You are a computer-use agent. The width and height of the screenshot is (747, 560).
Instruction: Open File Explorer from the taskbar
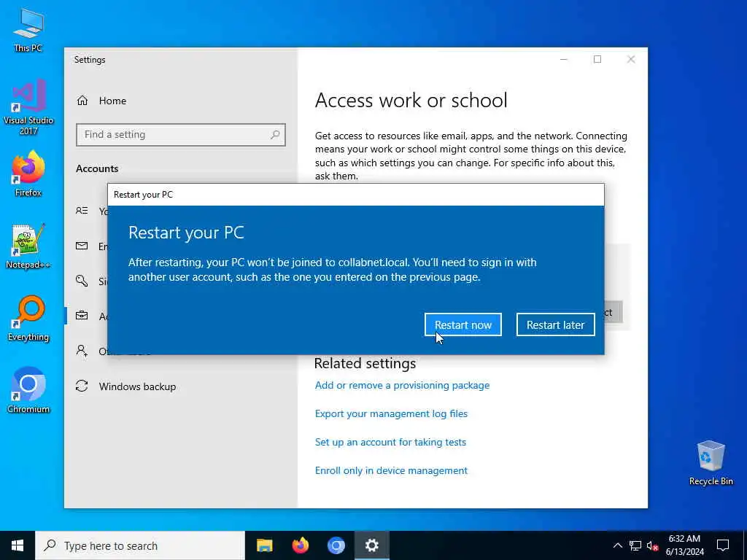(264, 545)
